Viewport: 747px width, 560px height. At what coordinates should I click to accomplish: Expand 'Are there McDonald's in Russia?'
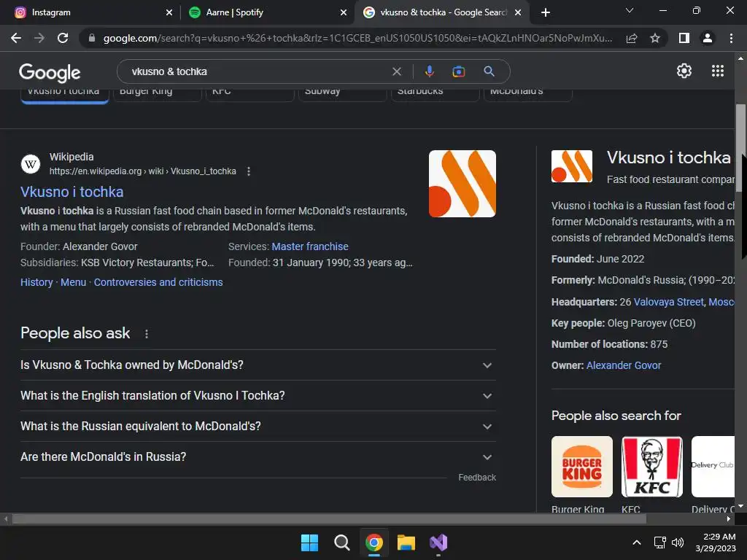point(258,456)
